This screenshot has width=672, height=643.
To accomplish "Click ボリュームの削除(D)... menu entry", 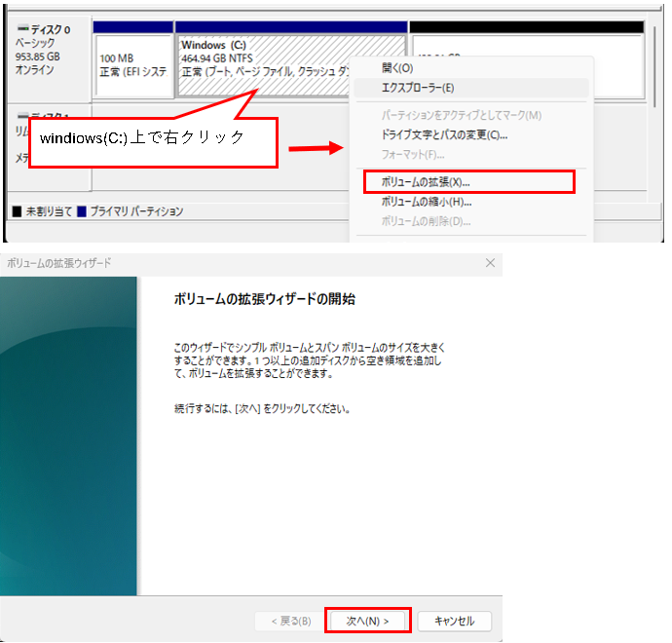I will [x=427, y=221].
